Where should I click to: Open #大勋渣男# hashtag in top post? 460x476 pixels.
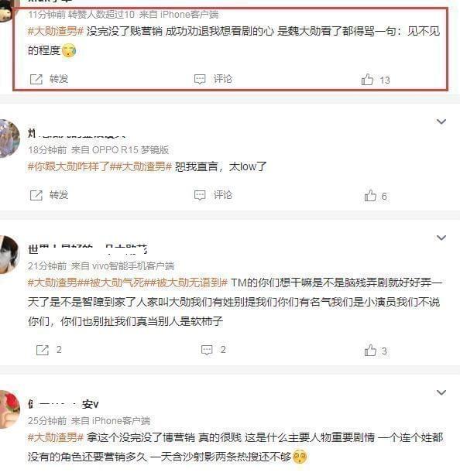click(56, 31)
